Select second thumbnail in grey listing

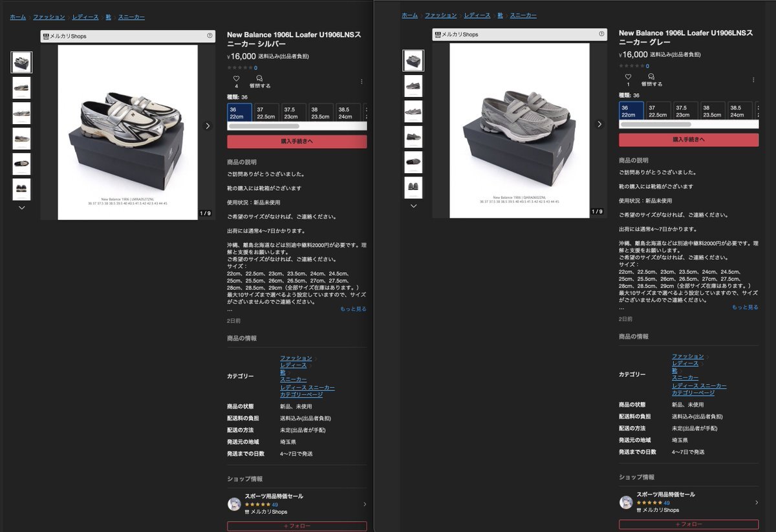413,86
